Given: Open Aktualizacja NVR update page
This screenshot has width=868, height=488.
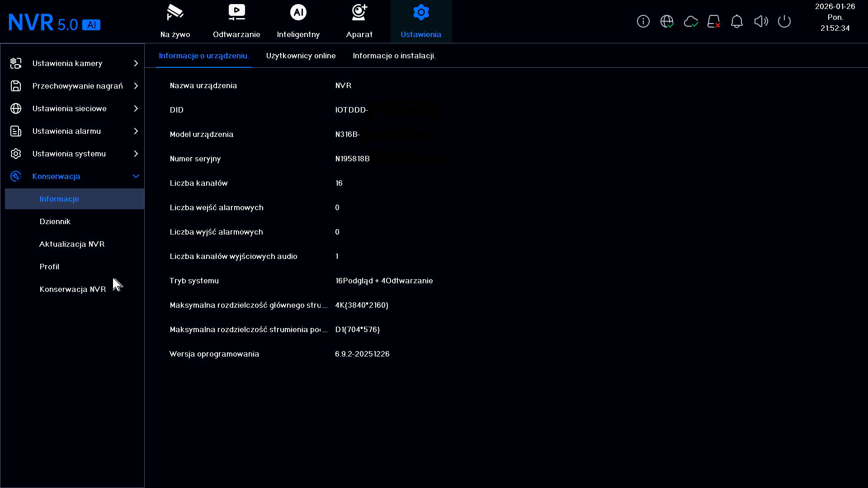Looking at the screenshot, I should (x=72, y=244).
